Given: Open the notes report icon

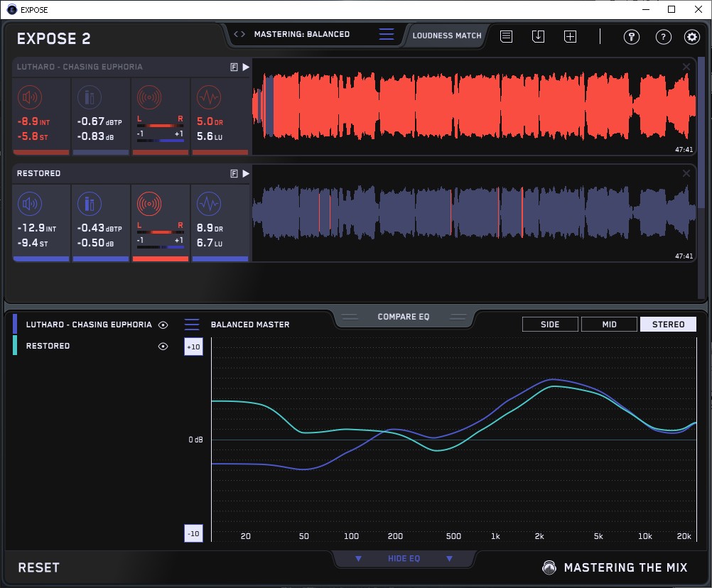Looking at the screenshot, I should click(x=506, y=37).
